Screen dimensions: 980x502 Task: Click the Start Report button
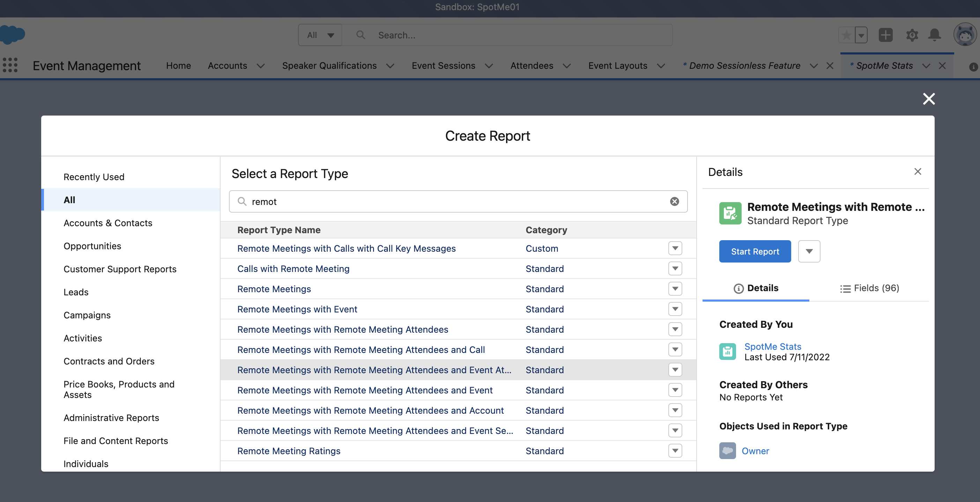coord(755,251)
